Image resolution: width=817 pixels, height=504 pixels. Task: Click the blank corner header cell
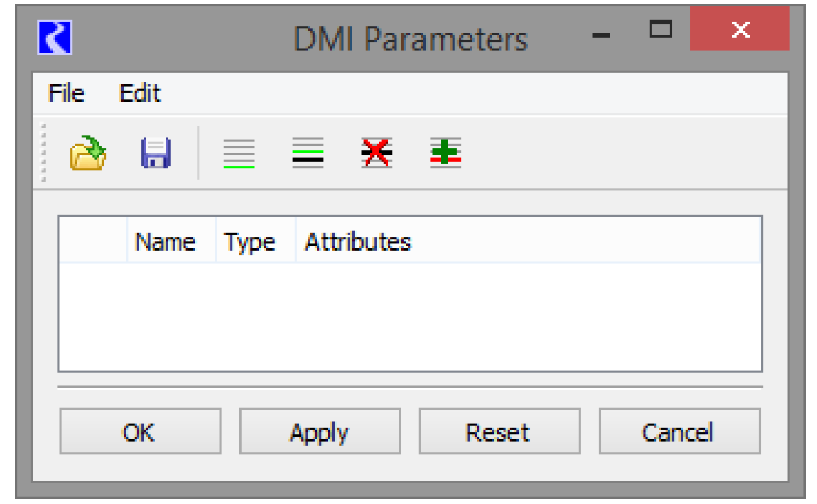click(93, 242)
